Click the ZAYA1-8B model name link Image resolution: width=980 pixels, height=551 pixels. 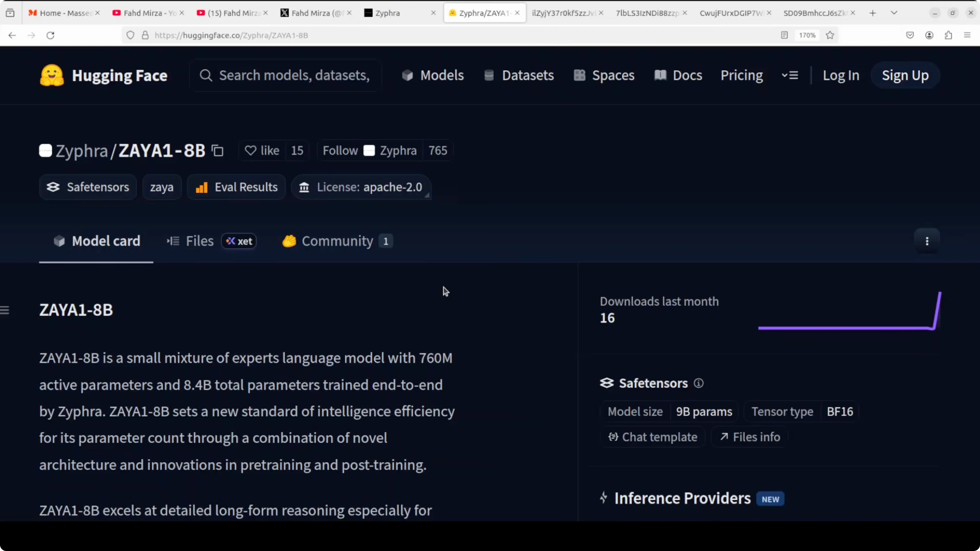coord(162,151)
